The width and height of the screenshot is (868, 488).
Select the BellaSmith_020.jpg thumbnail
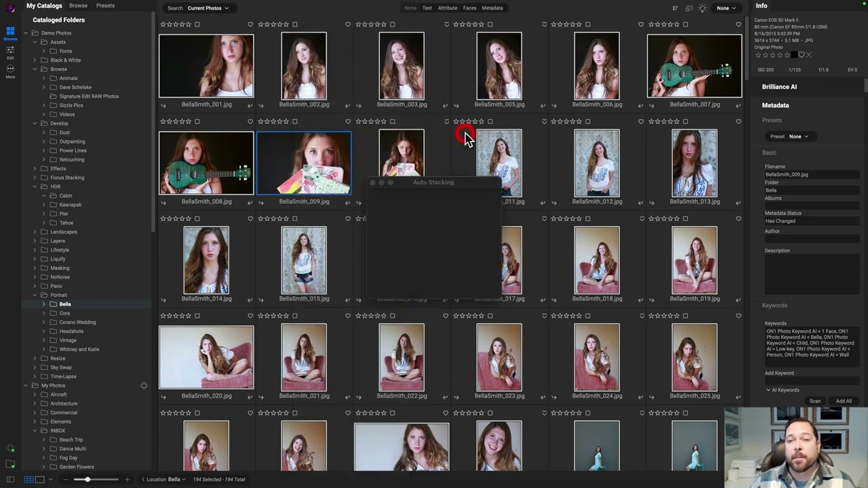pos(206,357)
